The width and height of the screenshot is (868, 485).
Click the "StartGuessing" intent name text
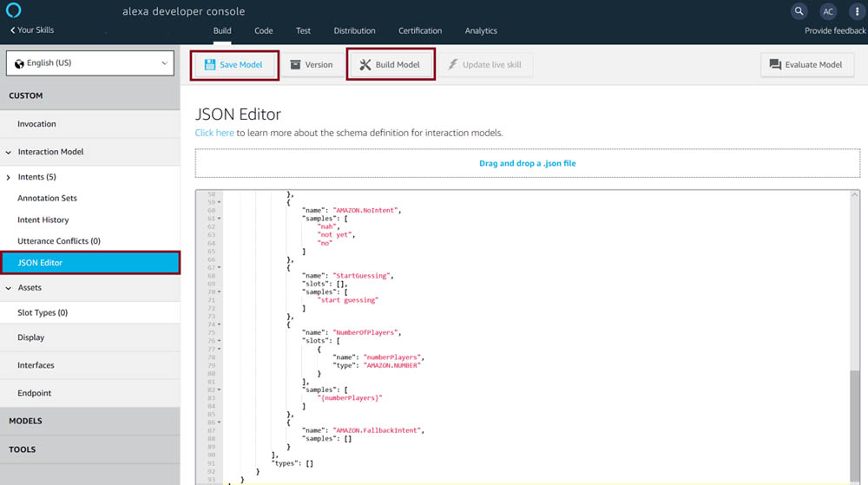[x=361, y=276]
